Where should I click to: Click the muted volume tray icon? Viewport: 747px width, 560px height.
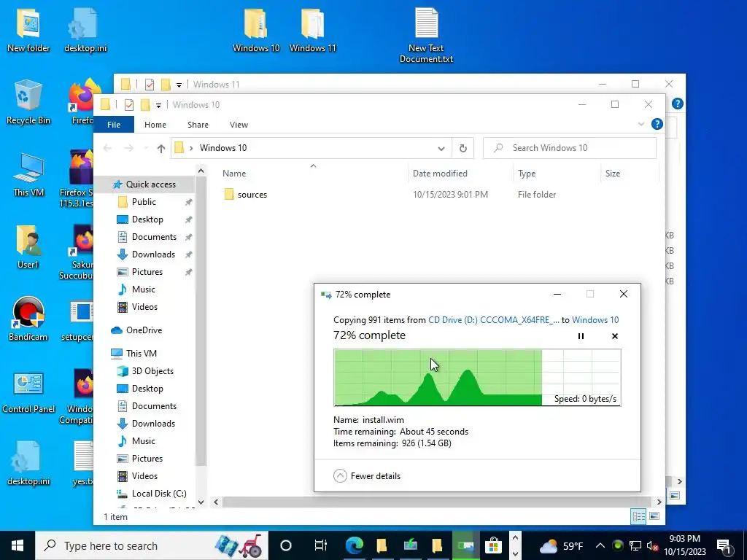(x=652, y=545)
